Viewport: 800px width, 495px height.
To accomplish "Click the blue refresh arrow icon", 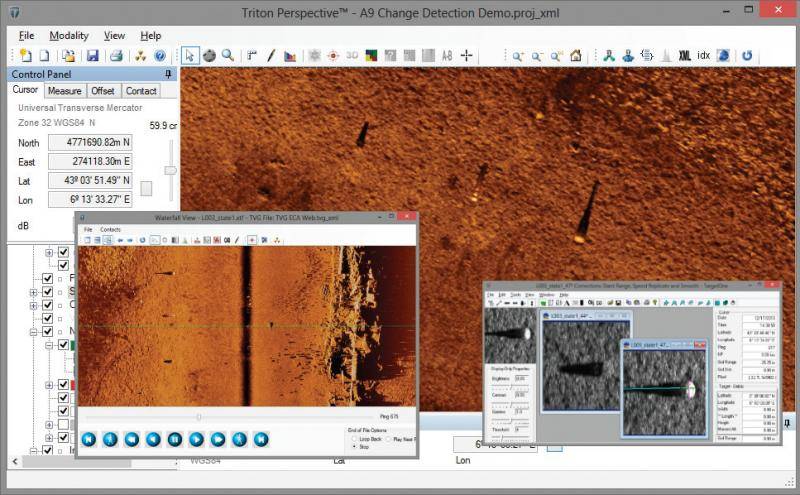I will pos(747,56).
